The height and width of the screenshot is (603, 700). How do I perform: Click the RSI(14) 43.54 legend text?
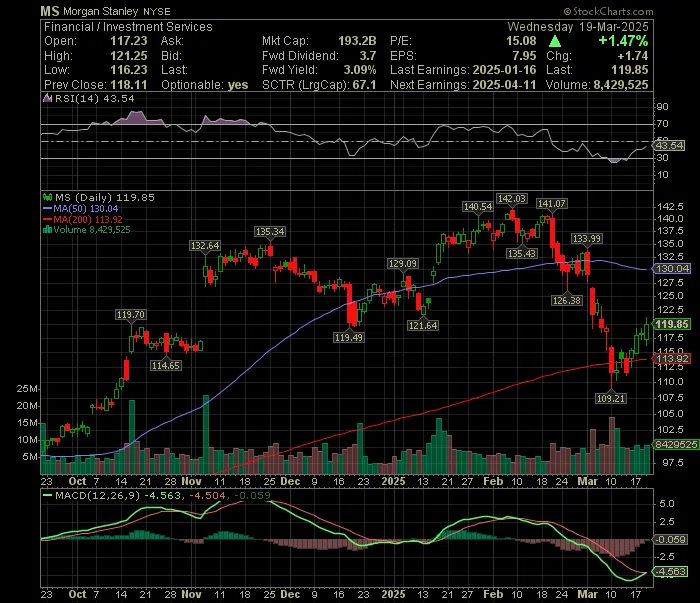click(x=95, y=99)
